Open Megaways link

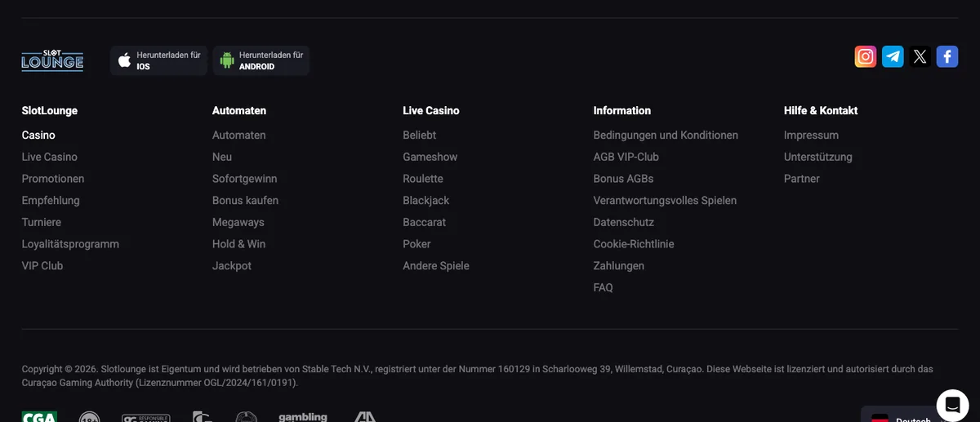point(238,222)
